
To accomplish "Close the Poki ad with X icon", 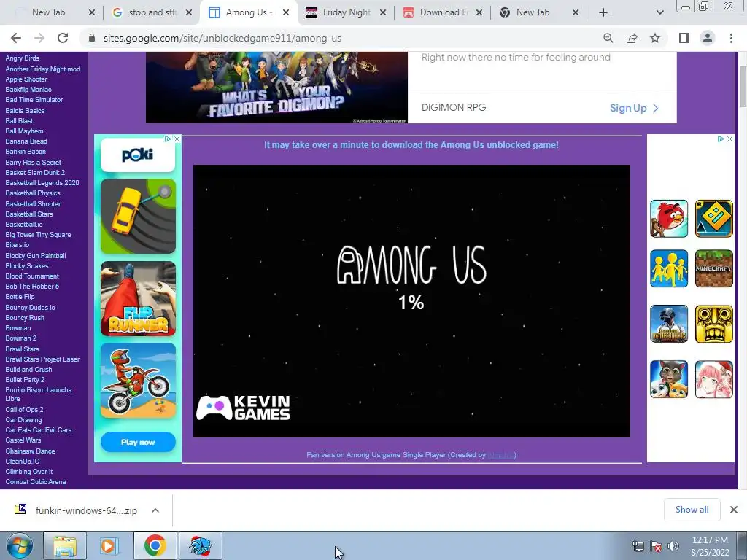I will point(177,139).
